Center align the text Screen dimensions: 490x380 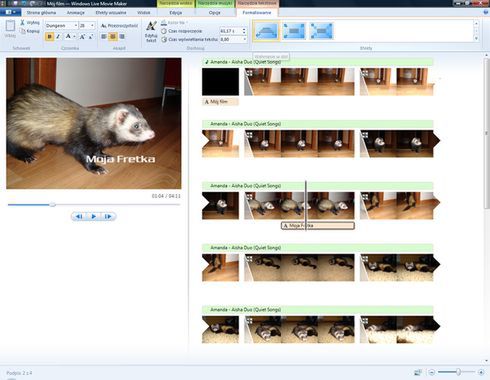point(113,36)
